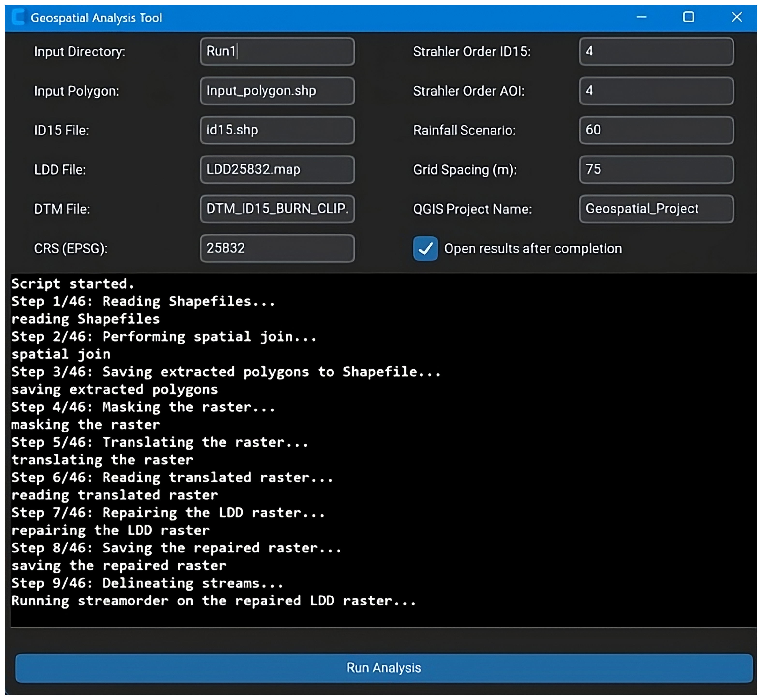Image resolution: width=763 pixels, height=700 pixels.
Task: Focus the Input Directory field
Action: tap(277, 52)
